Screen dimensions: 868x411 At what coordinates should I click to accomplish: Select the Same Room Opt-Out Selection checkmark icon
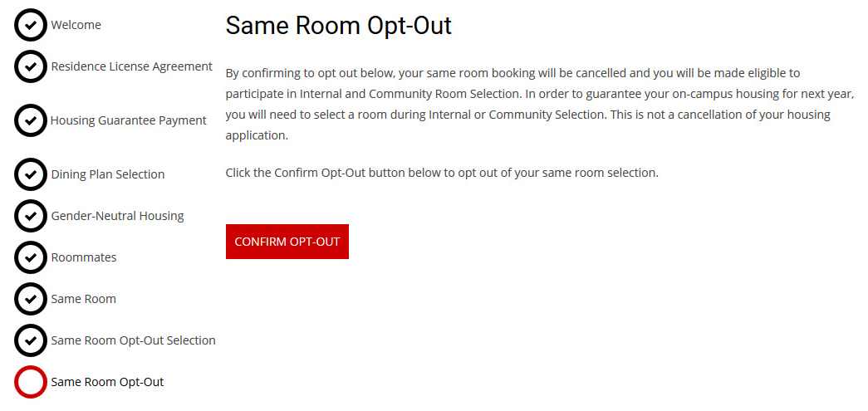tap(31, 340)
